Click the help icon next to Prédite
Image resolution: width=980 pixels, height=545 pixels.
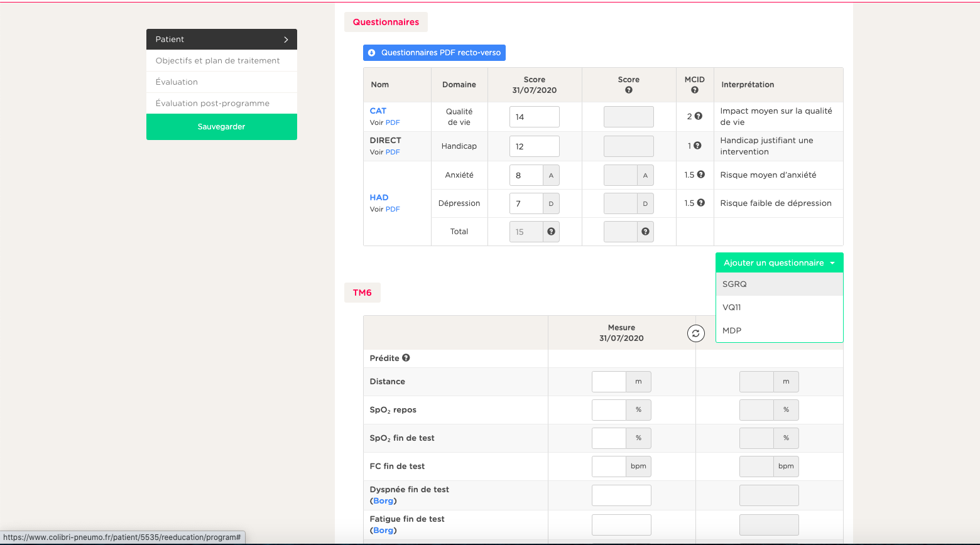pos(406,358)
